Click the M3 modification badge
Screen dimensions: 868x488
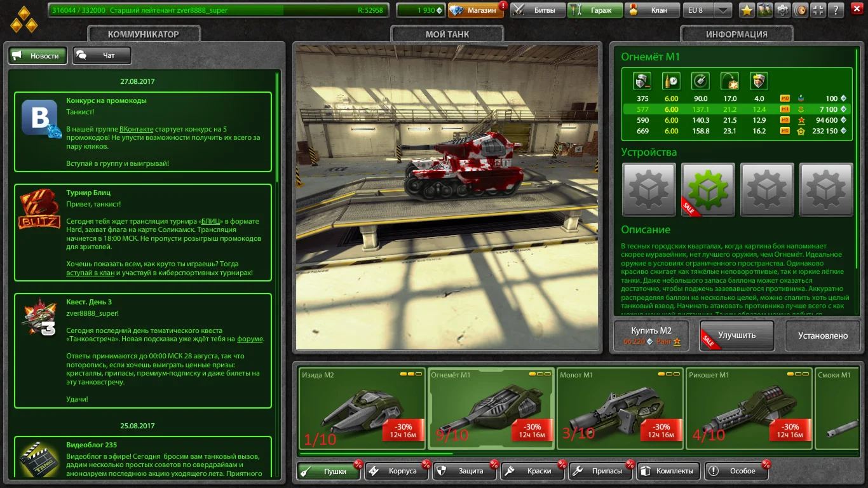point(785,131)
